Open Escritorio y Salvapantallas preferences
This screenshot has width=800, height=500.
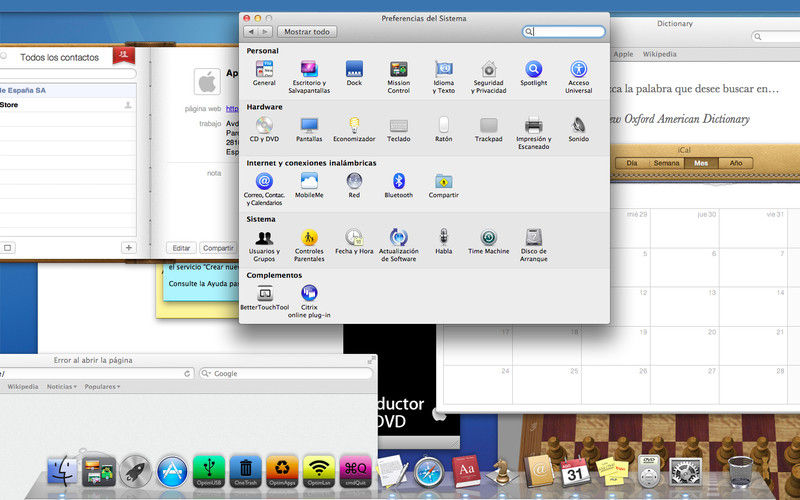[x=309, y=77]
